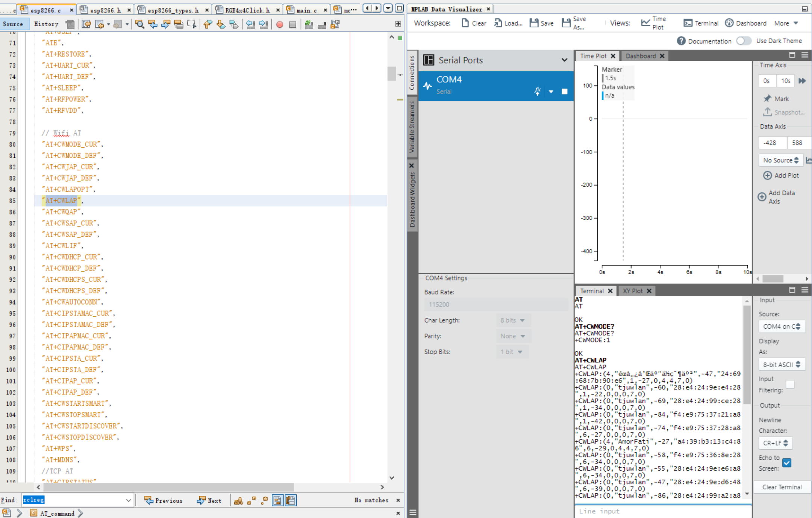This screenshot has width=812, height=518.
Task: Open terminal Source COM4 dropdown
Action: (782, 326)
